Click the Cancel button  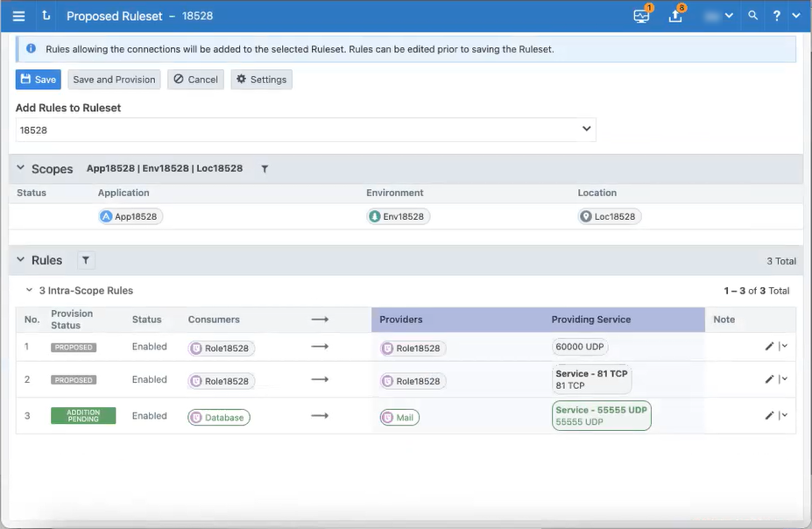pos(195,79)
